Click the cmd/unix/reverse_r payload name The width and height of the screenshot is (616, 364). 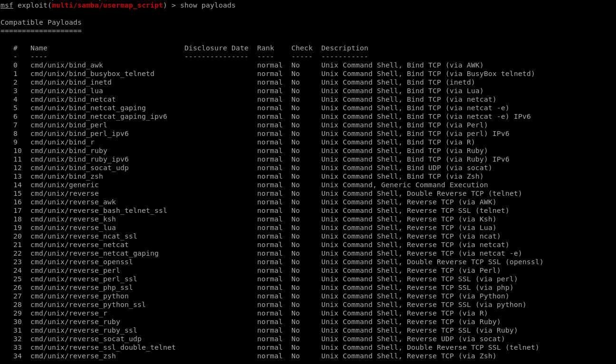[x=69, y=313]
